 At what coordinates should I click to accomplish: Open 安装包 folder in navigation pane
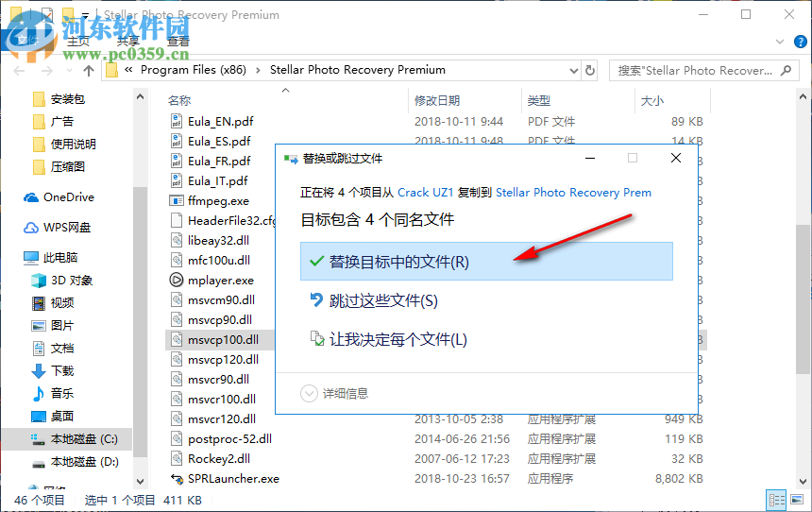pyautogui.click(x=68, y=98)
